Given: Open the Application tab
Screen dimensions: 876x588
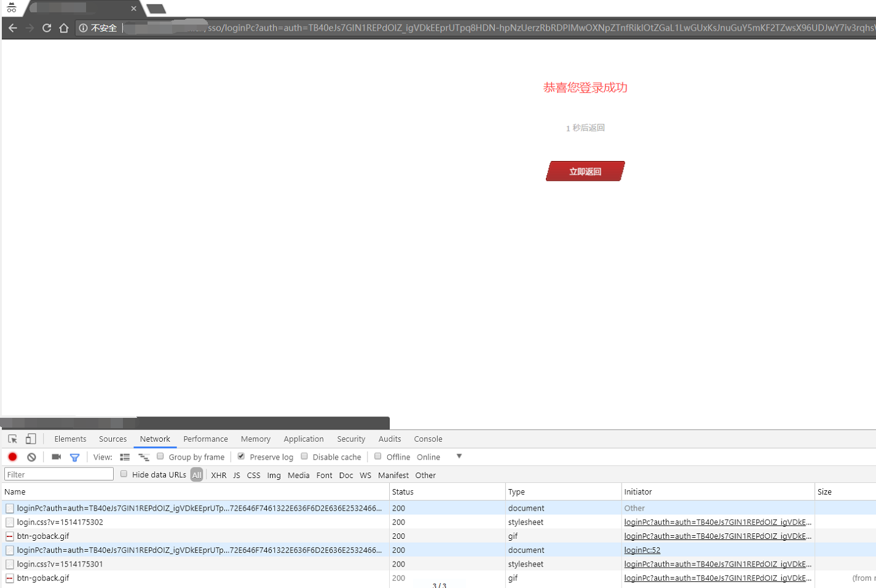Looking at the screenshot, I should point(304,439).
